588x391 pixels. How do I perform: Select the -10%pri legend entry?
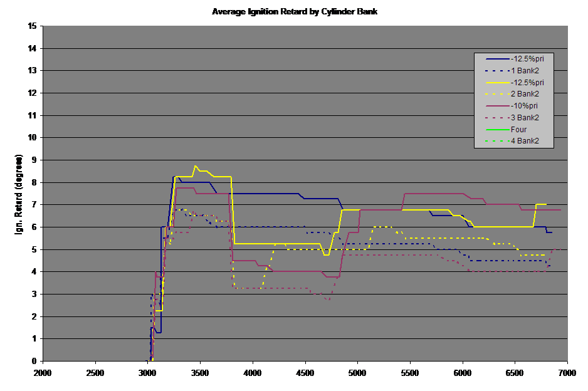pos(525,106)
